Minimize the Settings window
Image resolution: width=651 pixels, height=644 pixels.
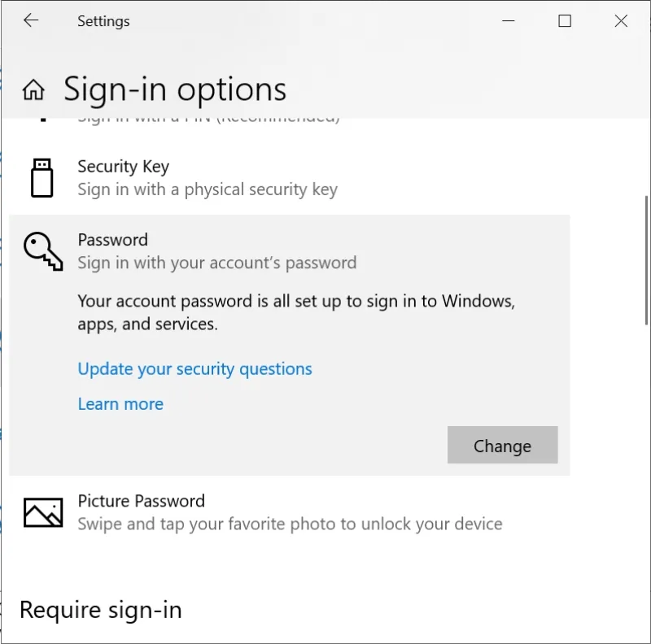tap(509, 21)
